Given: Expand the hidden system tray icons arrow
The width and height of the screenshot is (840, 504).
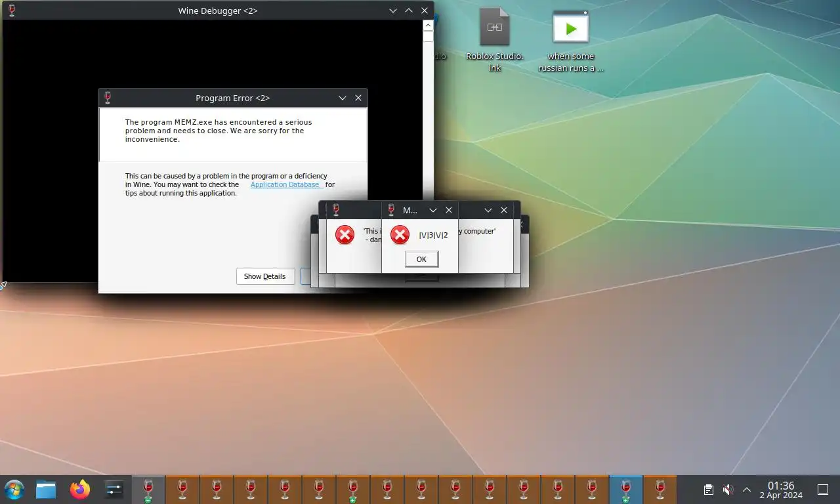Looking at the screenshot, I should (747, 490).
